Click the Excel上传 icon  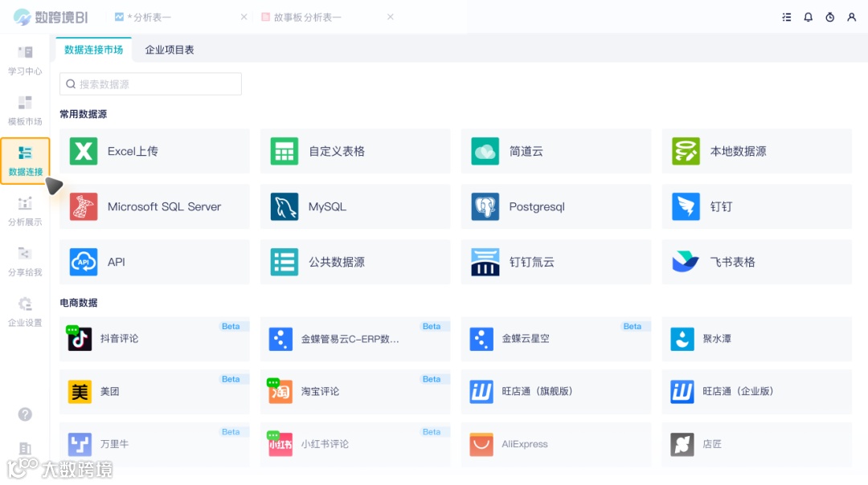84,151
